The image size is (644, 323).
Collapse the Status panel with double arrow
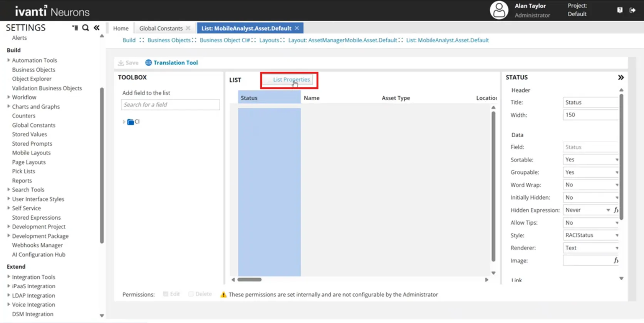(x=621, y=77)
